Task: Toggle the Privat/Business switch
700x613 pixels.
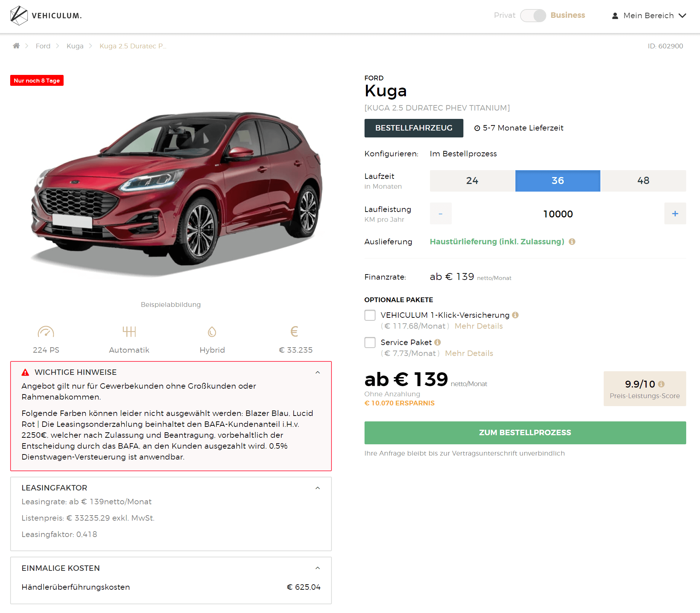Action: click(x=533, y=16)
